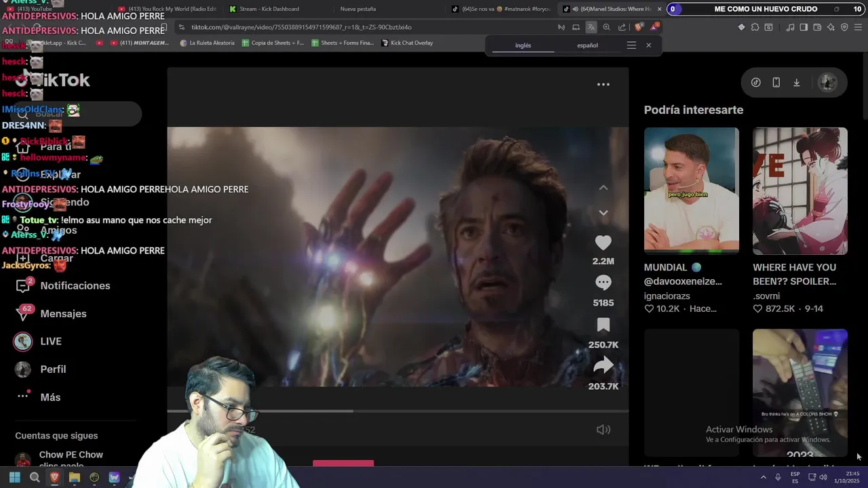This screenshot has height=488, width=868.
Task: Open the Windows Start button
Action: point(14,477)
